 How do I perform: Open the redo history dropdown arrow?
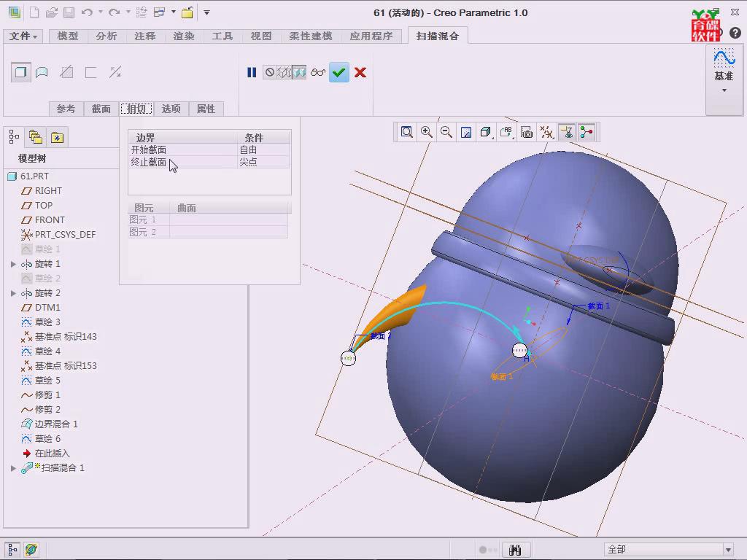click(x=128, y=12)
